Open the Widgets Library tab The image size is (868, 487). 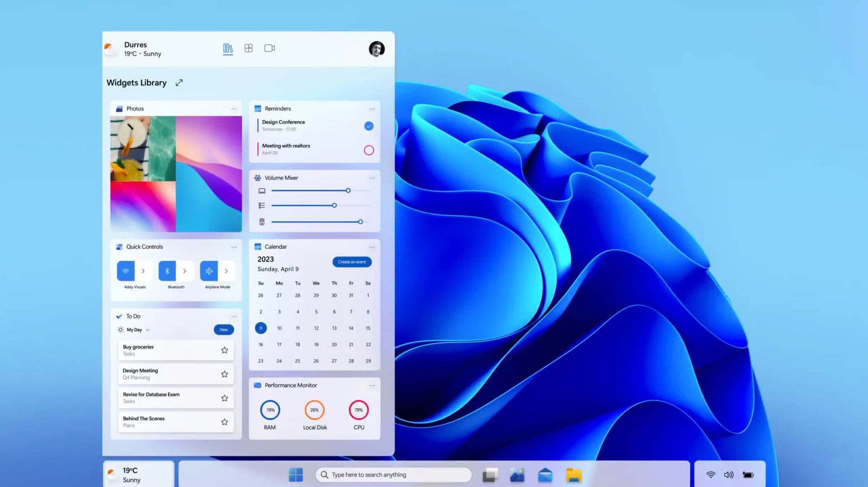[228, 48]
